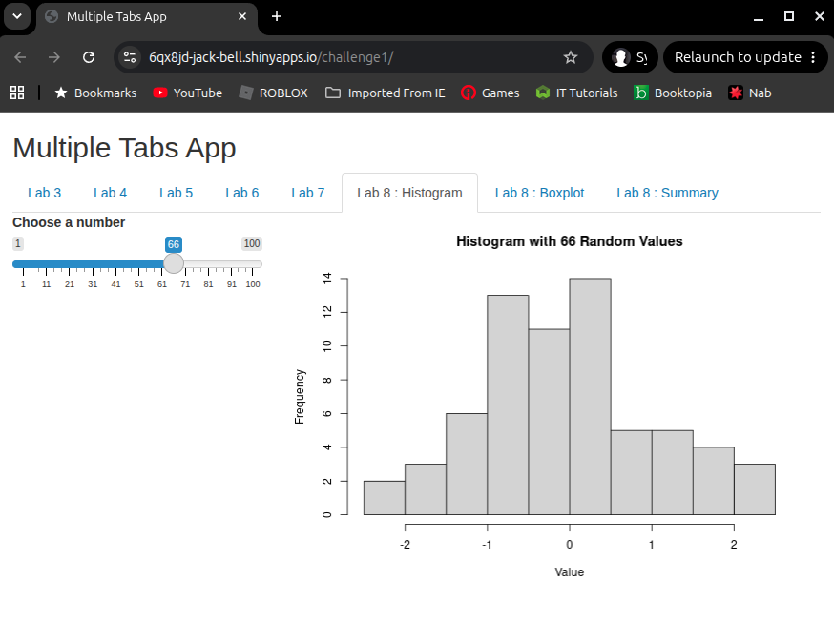Open the apps grid shortcut

[x=17, y=93]
